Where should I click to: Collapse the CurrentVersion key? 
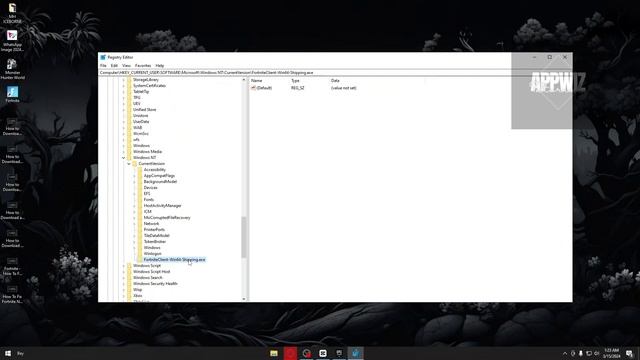(x=129, y=164)
